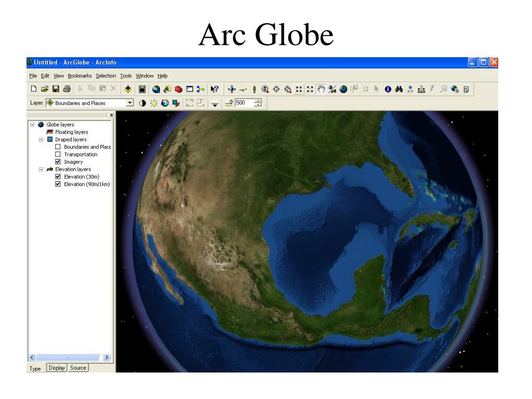Click the Go To XY icon
The image size is (532, 399).
pos(410,89)
